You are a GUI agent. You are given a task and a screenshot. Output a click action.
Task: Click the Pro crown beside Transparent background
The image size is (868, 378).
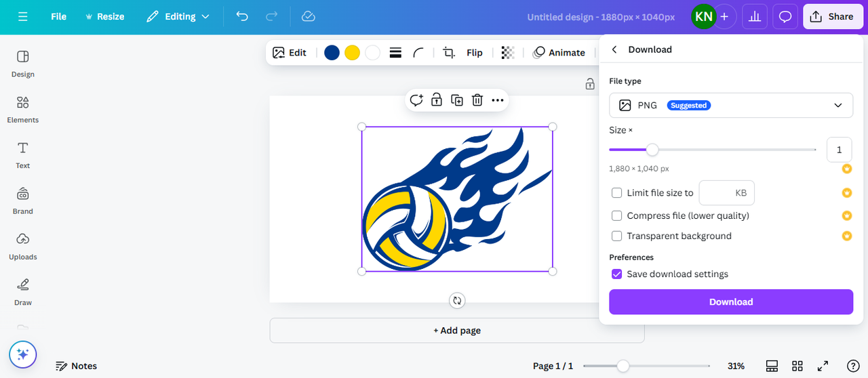coord(847,236)
